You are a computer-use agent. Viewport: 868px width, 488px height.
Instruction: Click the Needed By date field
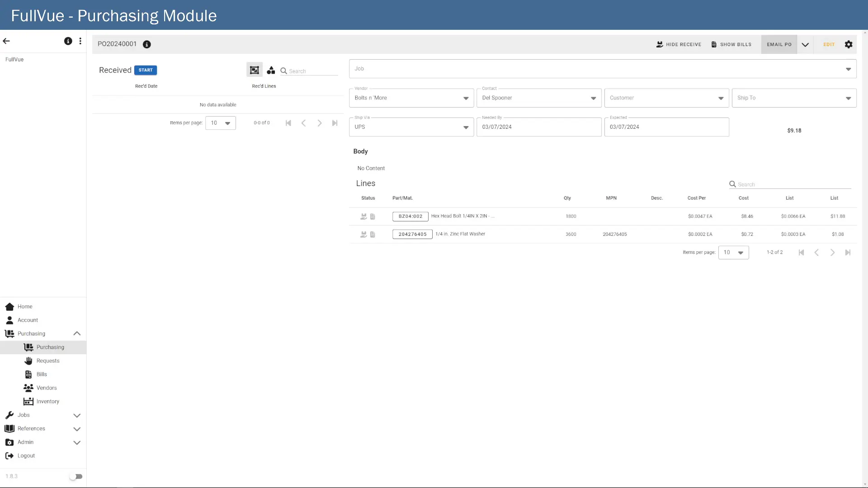pyautogui.click(x=539, y=127)
